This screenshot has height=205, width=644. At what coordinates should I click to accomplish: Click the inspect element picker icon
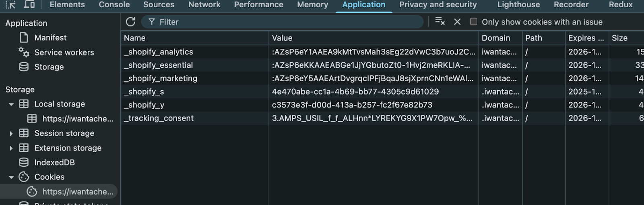coord(10,4)
